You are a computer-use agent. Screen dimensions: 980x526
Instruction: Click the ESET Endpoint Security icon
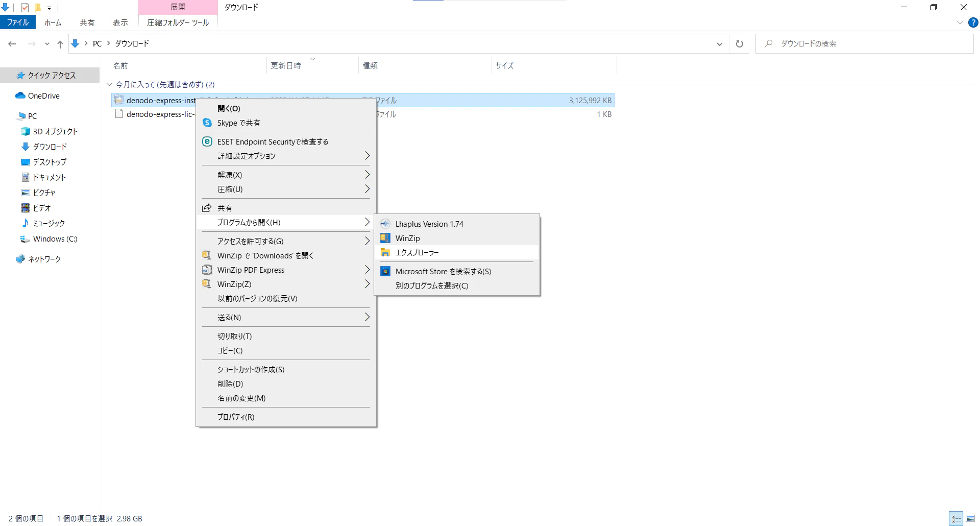pos(207,141)
